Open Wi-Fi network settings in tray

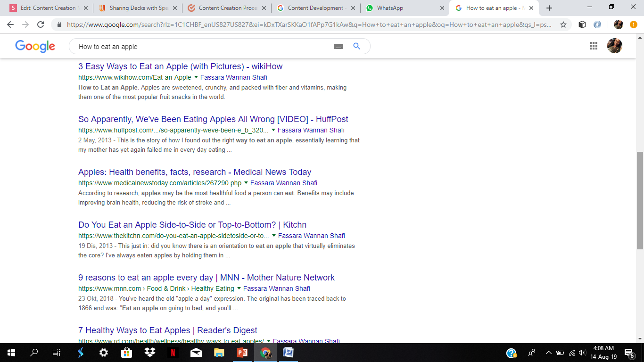572,353
